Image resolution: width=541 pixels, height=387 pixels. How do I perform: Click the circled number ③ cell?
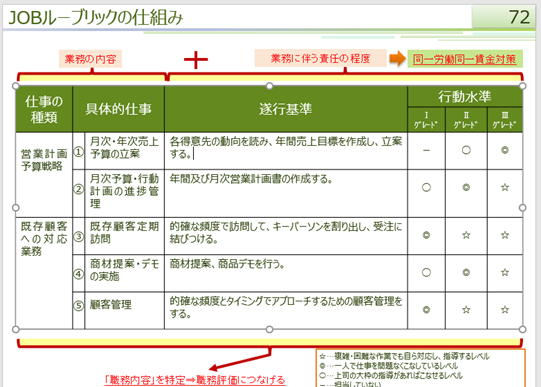coord(79,236)
